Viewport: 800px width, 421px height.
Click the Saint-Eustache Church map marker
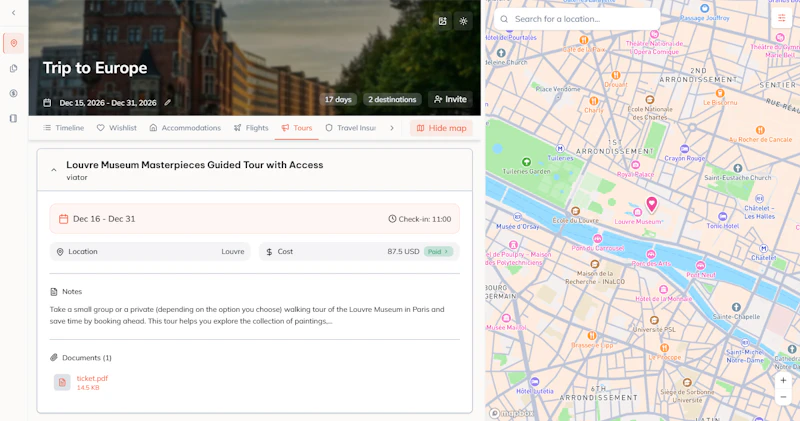[x=737, y=168]
